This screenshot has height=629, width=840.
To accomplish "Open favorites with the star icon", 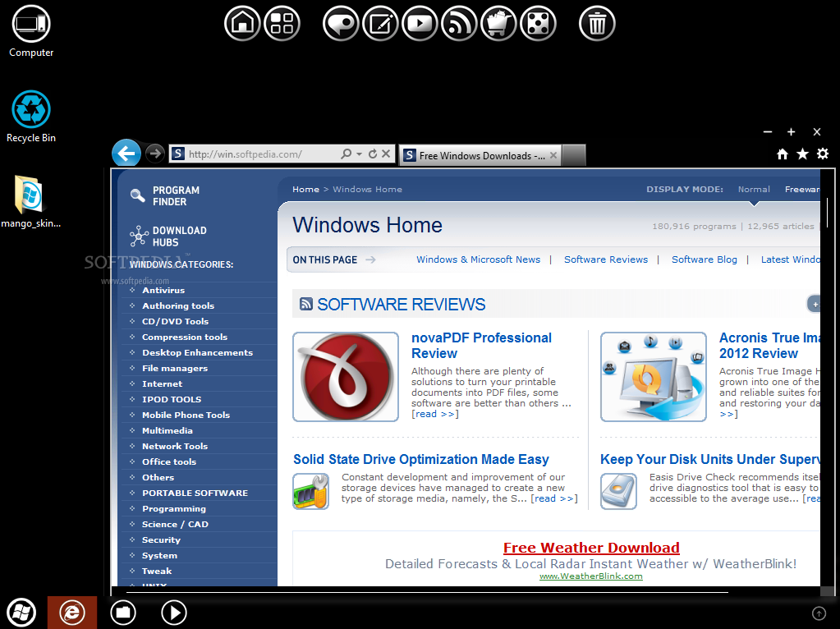I will click(x=802, y=154).
